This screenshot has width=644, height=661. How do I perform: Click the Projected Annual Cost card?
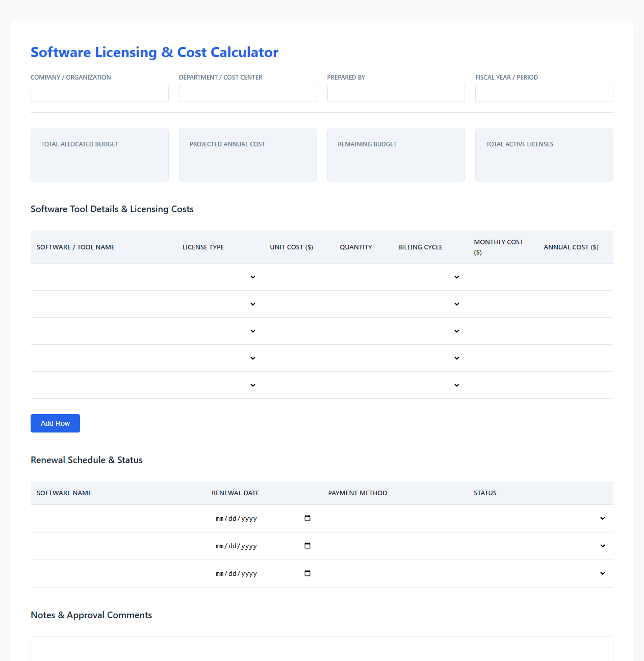click(248, 155)
